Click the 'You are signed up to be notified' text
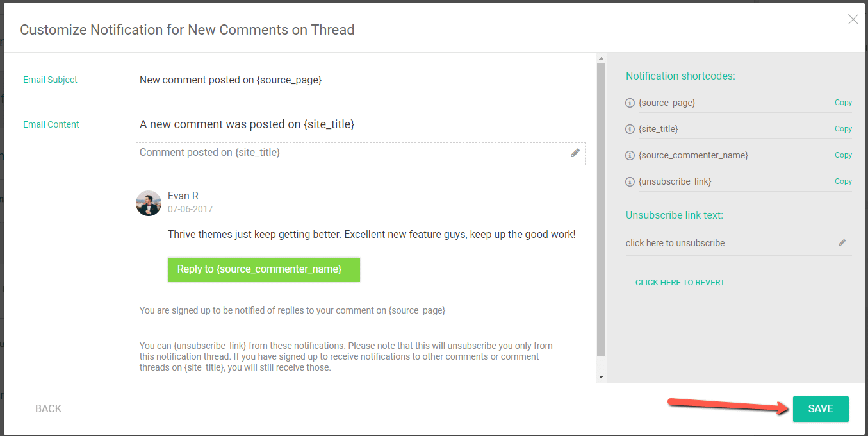This screenshot has height=436, width=868. pos(292,310)
